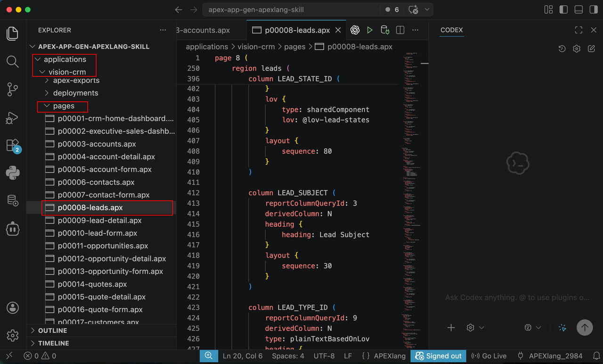This screenshot has height=364, width=603.
Task: Click Go Live in status bar
Action: (489, 356)
